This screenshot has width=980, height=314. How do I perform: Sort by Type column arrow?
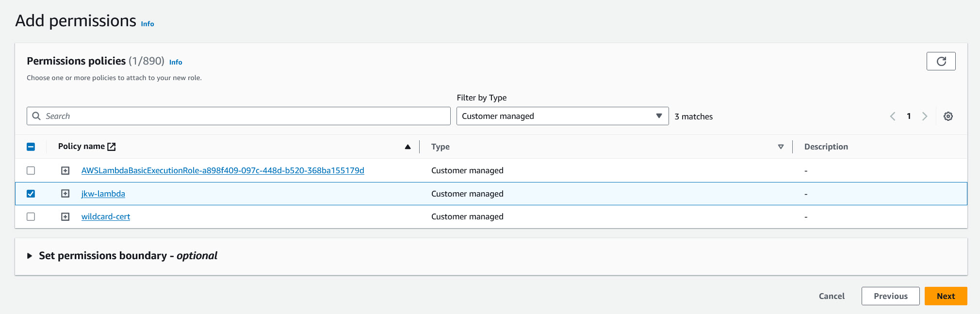(x=781, y=147)
